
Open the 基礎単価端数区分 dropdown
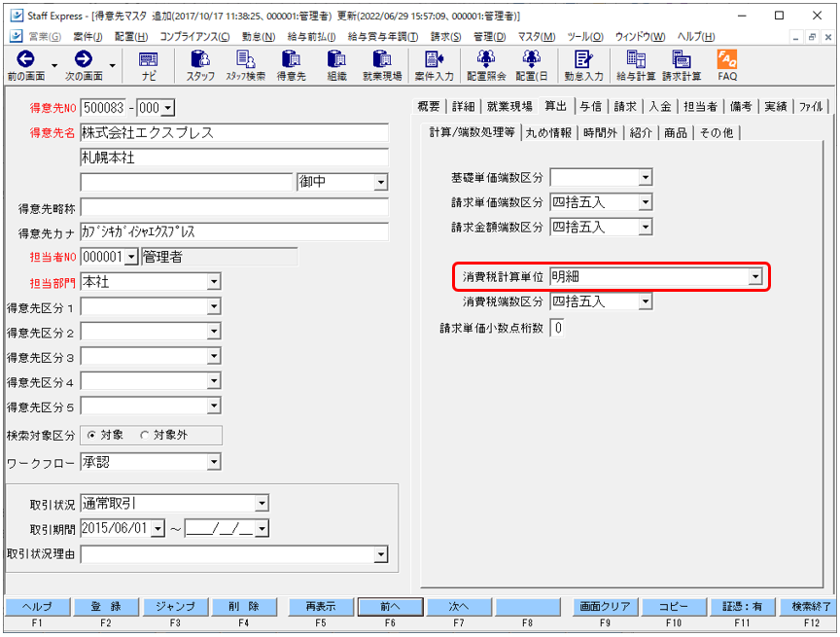tap(646, 177)
